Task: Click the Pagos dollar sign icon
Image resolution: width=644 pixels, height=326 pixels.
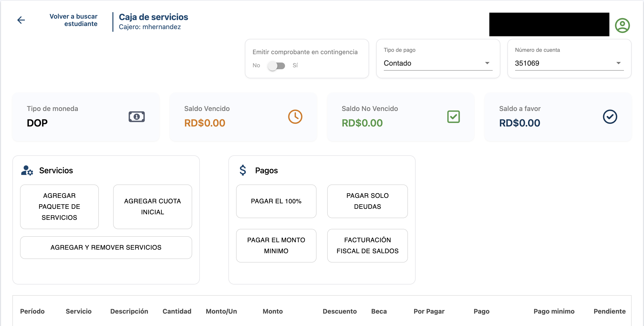Action: 243,170
